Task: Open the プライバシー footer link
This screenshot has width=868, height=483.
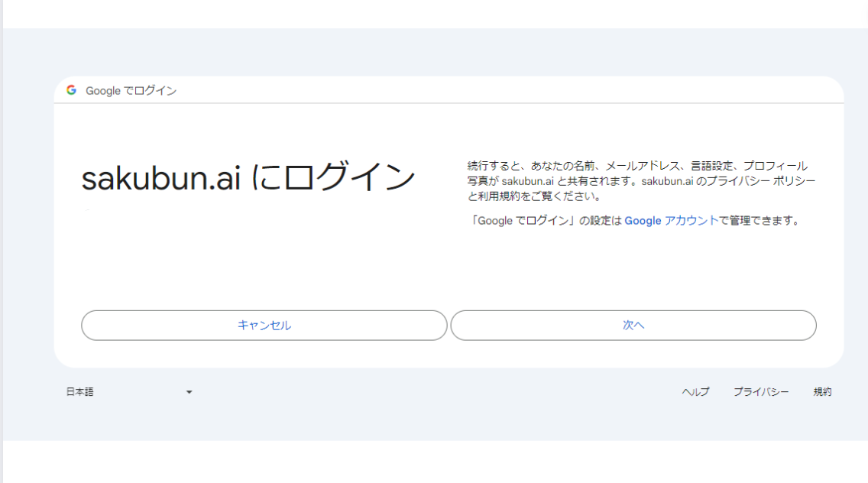Action: point(761,391)
